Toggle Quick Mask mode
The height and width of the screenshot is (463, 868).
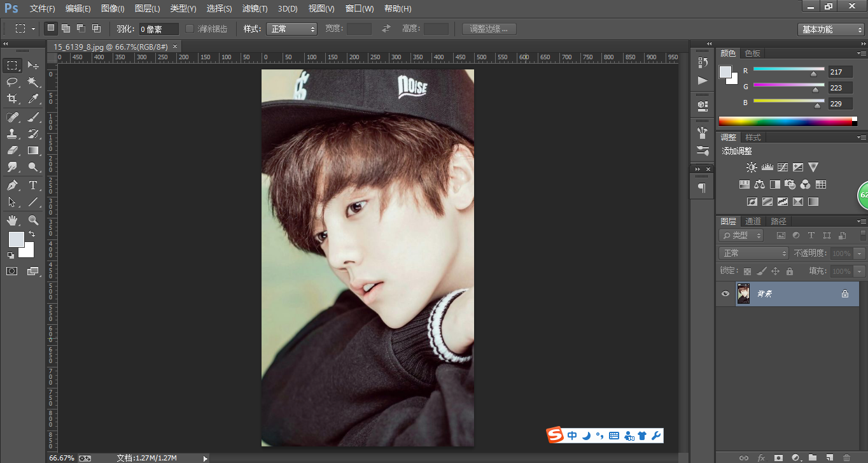[12, 271]
